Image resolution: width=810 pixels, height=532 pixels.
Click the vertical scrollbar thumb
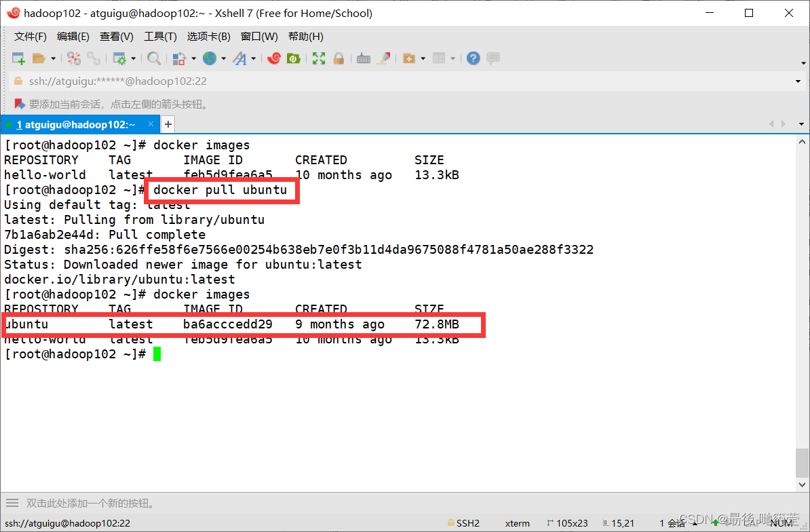tap(802, 463)
